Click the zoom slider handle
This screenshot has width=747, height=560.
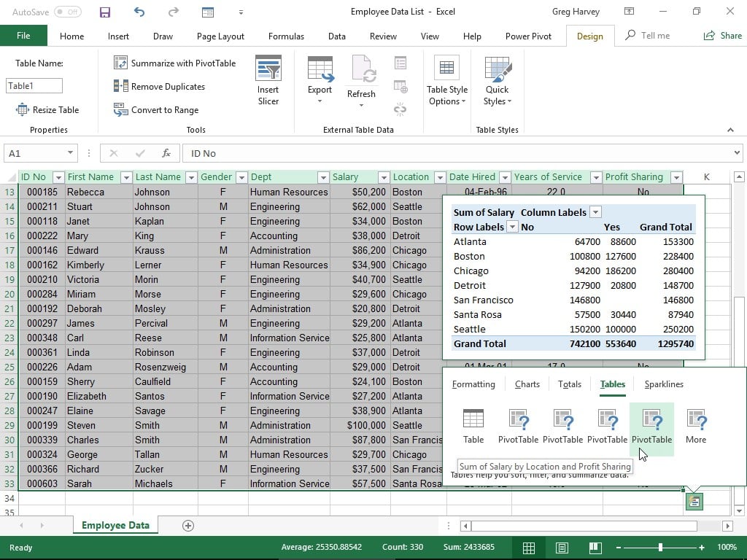tap(660, 548)
